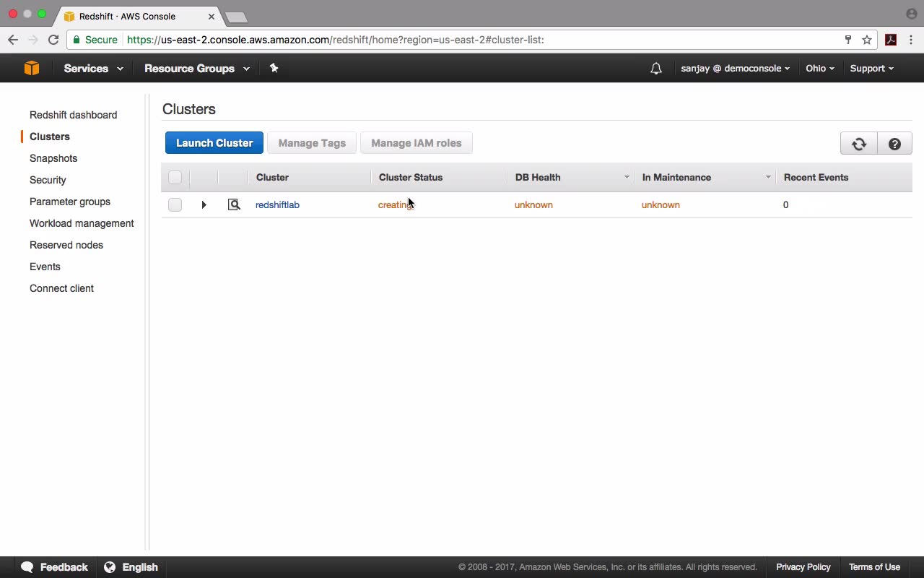Viewport: 924px width, 578px height.
Task: Click the Recent Events count '0'
Action: pyautogui.click(x=785, y=204)
